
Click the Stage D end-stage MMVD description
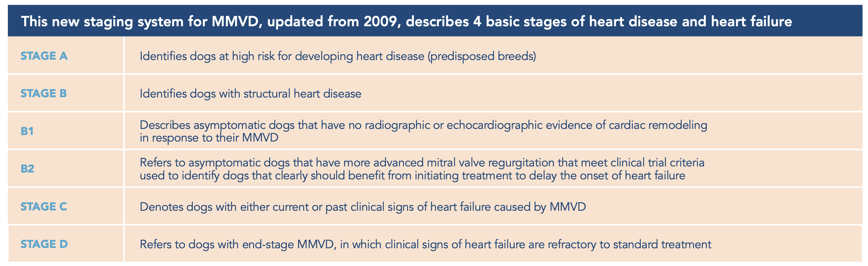[425, 245]
